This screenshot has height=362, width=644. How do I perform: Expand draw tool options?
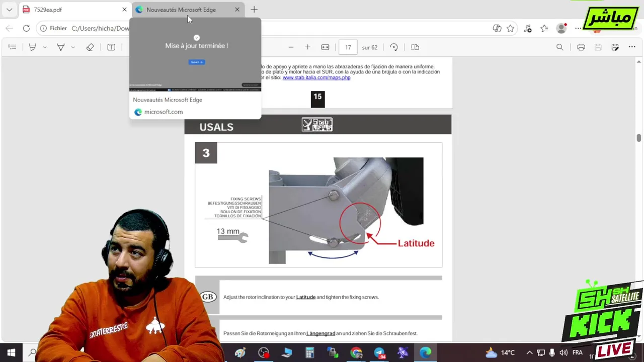pos(73,47)
